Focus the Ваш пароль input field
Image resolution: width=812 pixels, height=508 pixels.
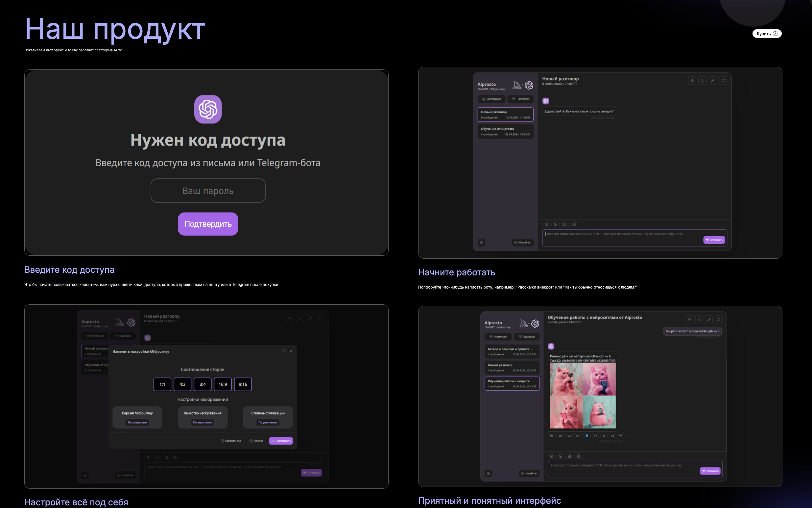pos(208,190)
